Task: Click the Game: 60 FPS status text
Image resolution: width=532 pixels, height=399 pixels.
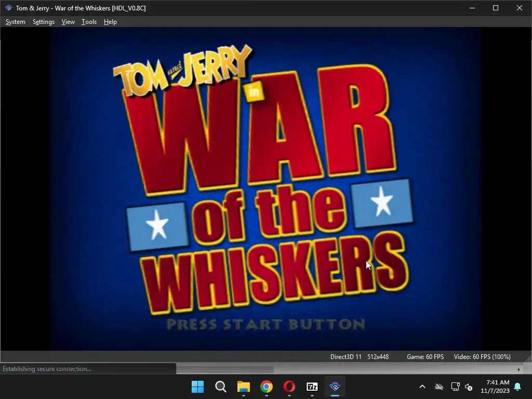Action: click(425, 356)
